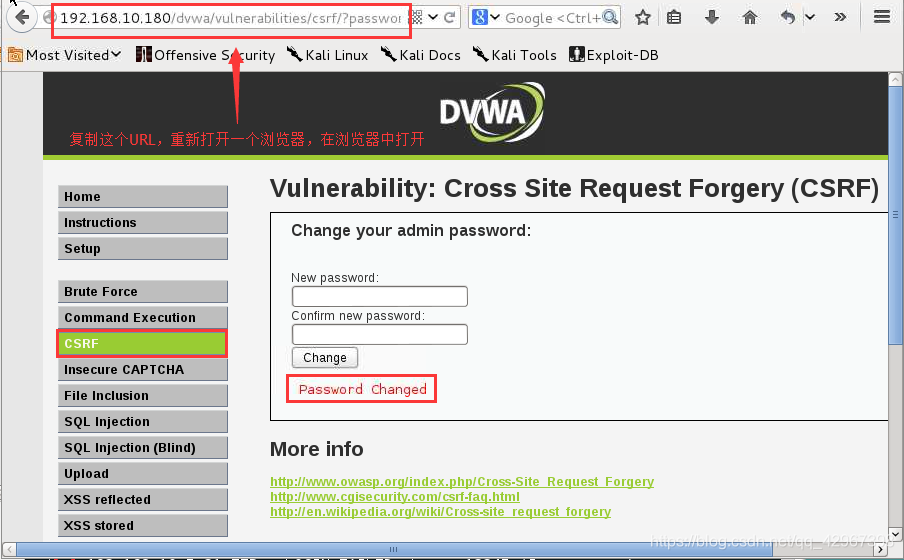The width and height of the screenshot is (904, 560).
Task: Open the cgisecurity csrf-faq link
Action: [395, 497]
